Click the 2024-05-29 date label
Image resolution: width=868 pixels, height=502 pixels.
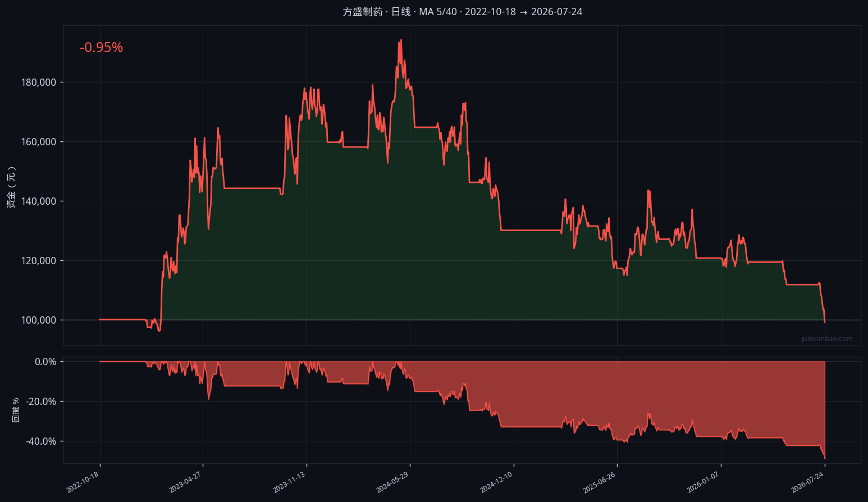click(x=393, y=482)
